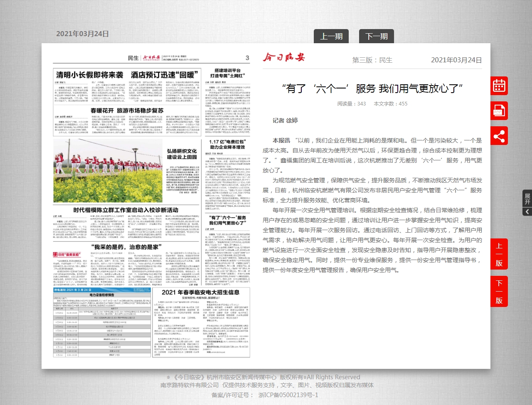Open article 我采的是药，治愈的是家
The image size is (532, 405).
click(x=126, y=247)
